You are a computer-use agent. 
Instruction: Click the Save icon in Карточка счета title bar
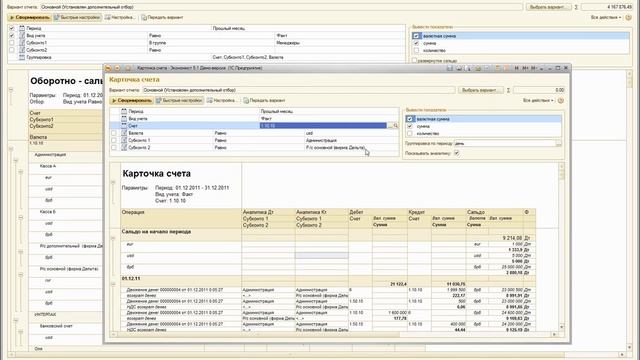[x=450, y=68]
